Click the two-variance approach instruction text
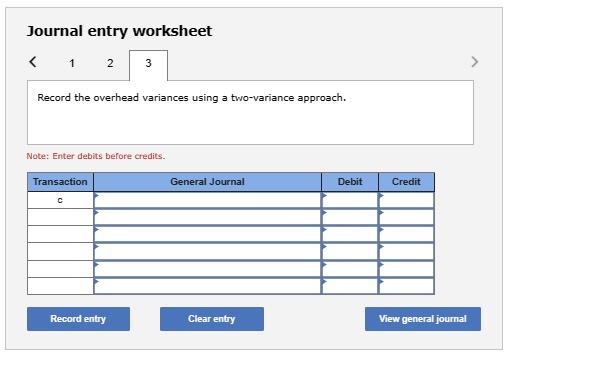 (191, 98)
